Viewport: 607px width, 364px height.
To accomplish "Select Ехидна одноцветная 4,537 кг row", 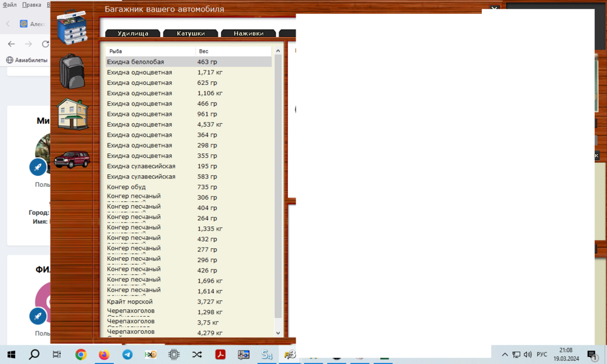I will 189,124.
